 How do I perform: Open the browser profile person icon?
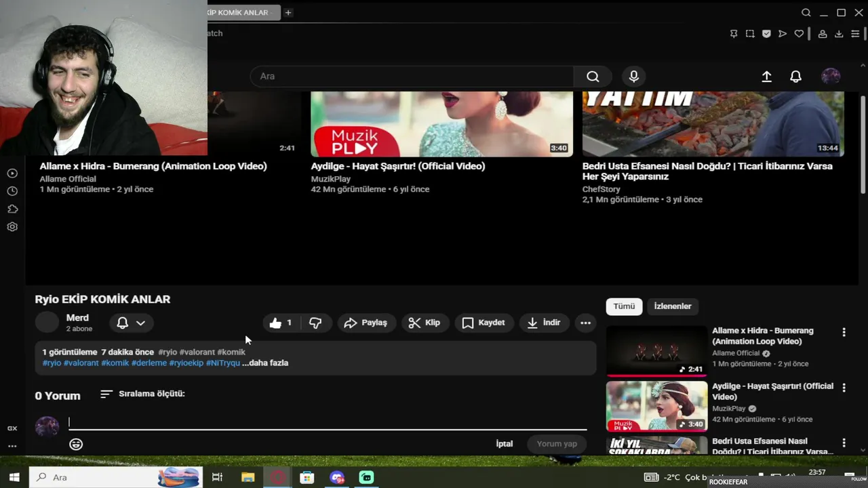(823, 33)
